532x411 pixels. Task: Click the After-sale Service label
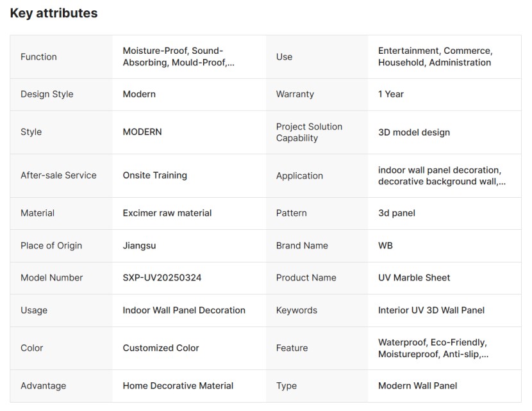click(x=58, y=175)
